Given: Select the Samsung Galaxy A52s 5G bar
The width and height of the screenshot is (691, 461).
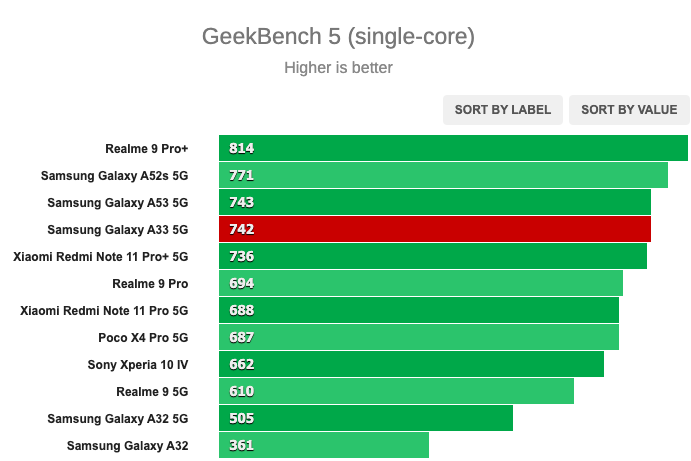Looking at the screenshot, I should [443, 175].
